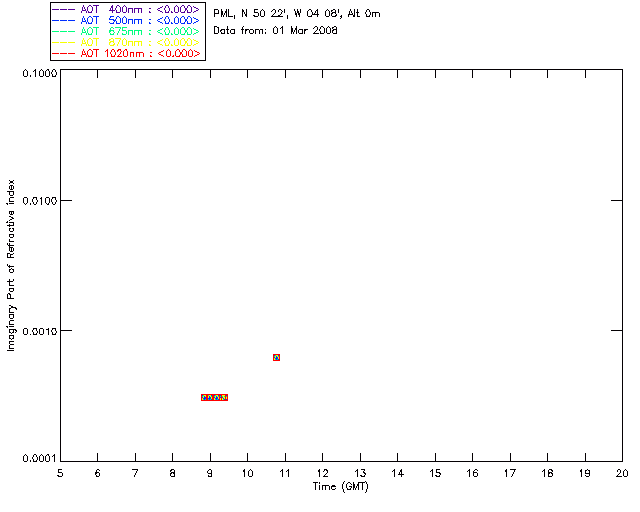Click x-axis tick label 20
Image resolution: width=640 pixels, height=512 pixels.
[x=622, y=474]
